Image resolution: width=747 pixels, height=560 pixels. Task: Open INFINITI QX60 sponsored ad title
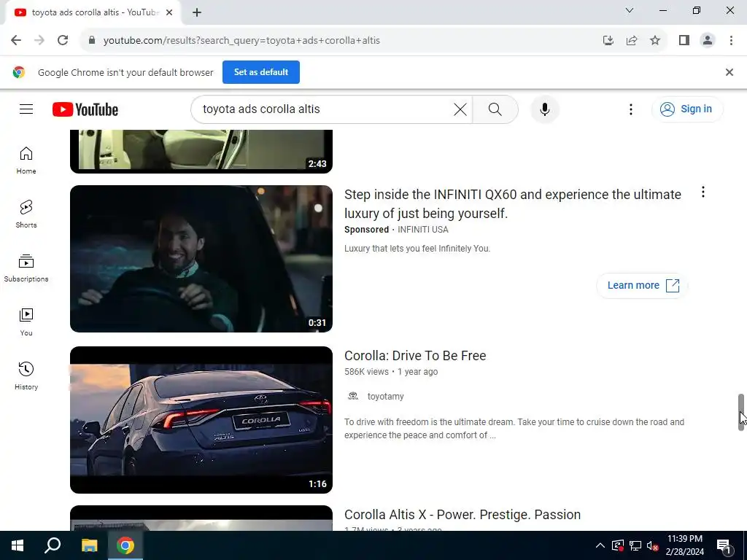(x=513, y=204)
